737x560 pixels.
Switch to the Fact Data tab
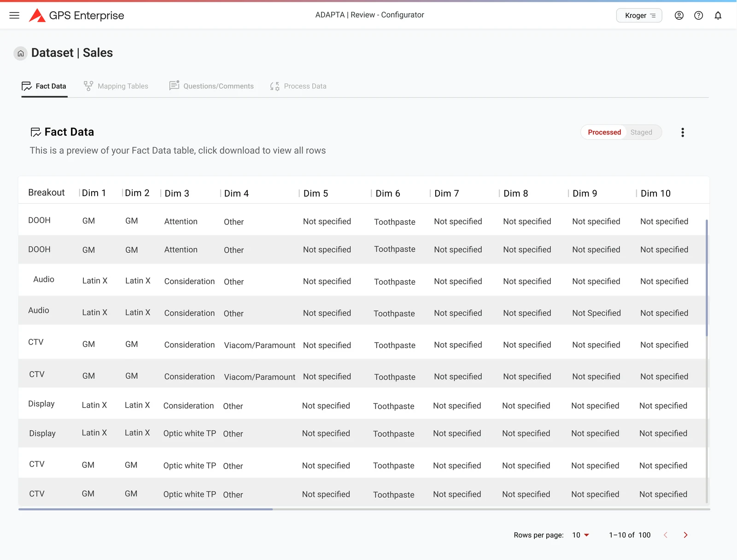coord(44,86)
